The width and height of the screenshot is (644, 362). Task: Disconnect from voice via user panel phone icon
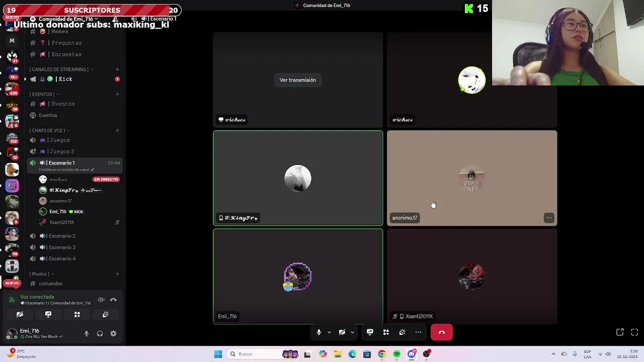click(113, 300)
